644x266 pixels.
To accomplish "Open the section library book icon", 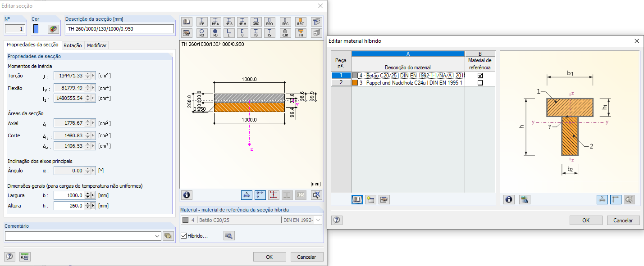I will click(187, 22).
